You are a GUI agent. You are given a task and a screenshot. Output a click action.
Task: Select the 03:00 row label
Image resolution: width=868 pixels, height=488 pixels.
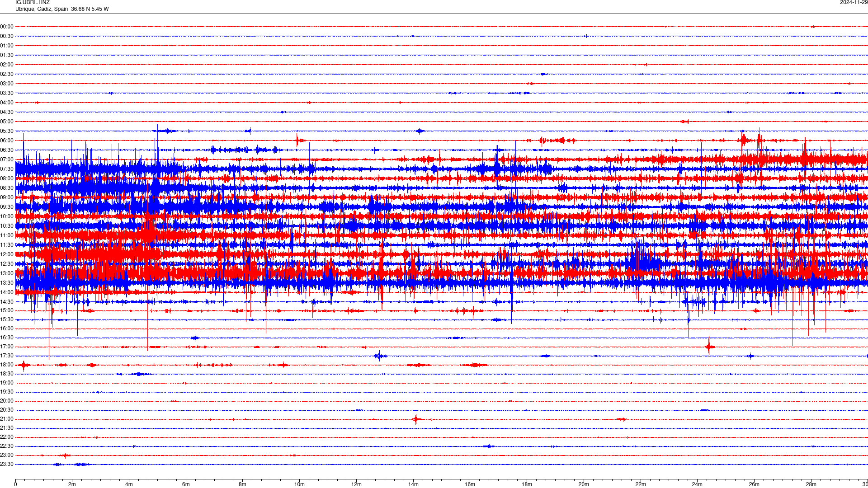(x=7, y=84)
